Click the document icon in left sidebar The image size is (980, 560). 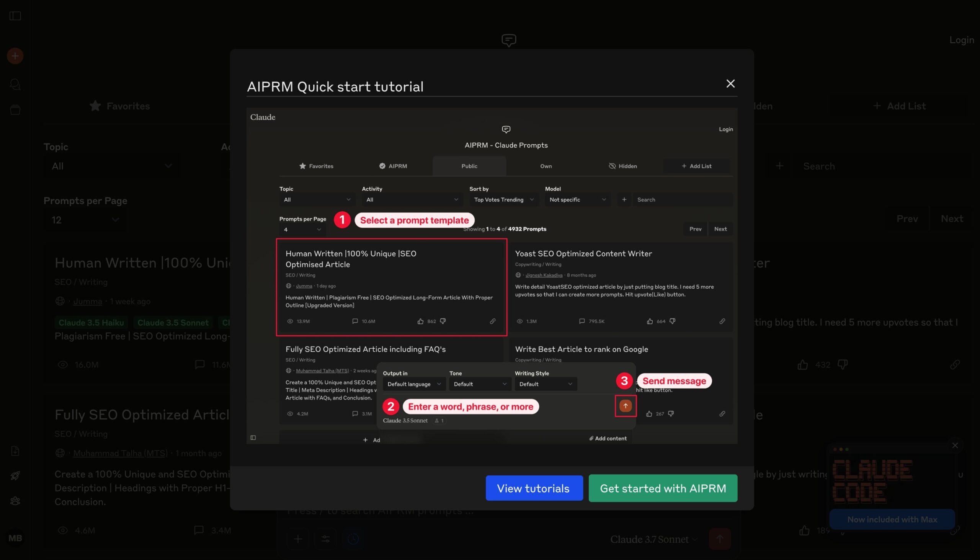pos(15,451)
